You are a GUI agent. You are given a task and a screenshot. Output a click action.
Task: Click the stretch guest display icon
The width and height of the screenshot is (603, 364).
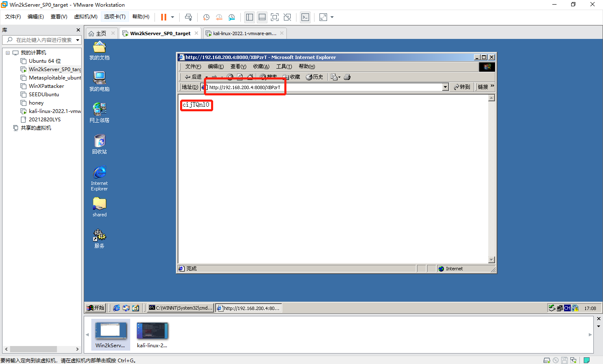point(323,17)
